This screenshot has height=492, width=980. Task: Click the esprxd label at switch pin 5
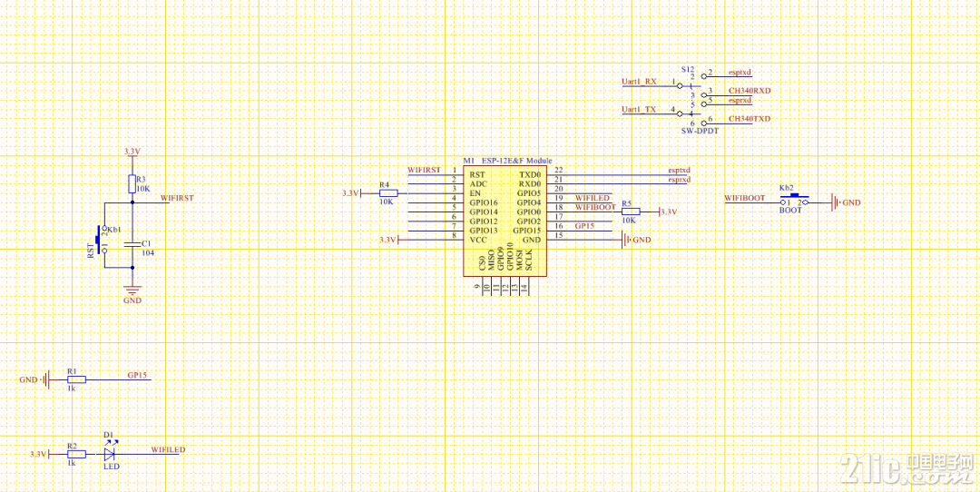pos(740,100)
